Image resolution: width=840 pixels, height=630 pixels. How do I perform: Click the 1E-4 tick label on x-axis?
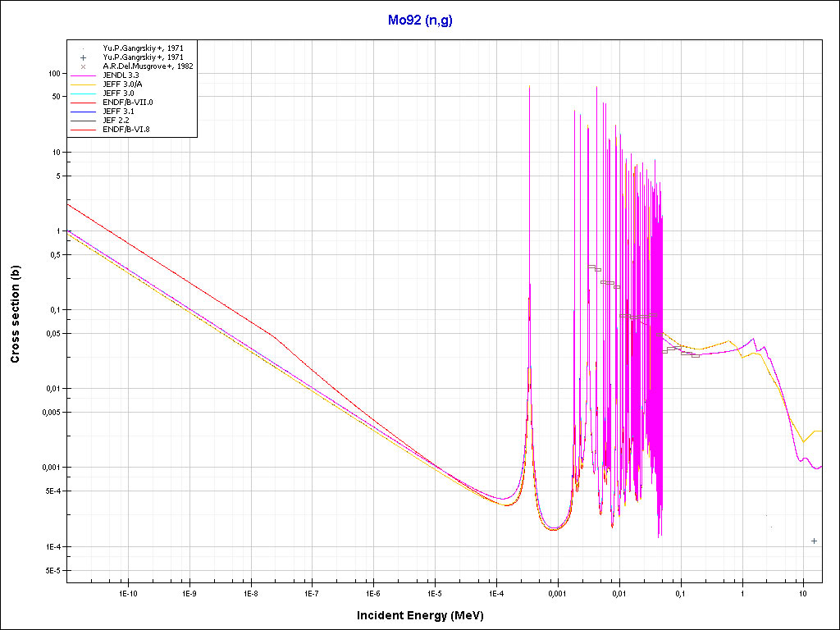[495, 592]
